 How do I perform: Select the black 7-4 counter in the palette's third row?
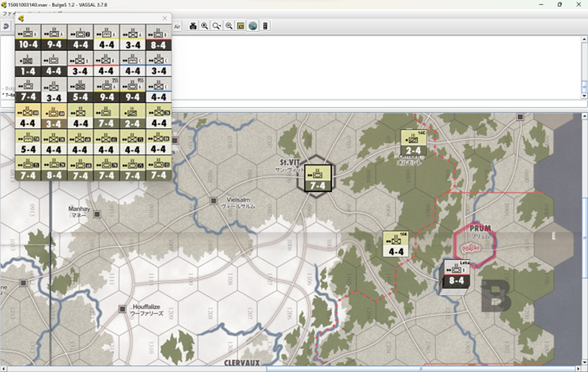(28, 90)
